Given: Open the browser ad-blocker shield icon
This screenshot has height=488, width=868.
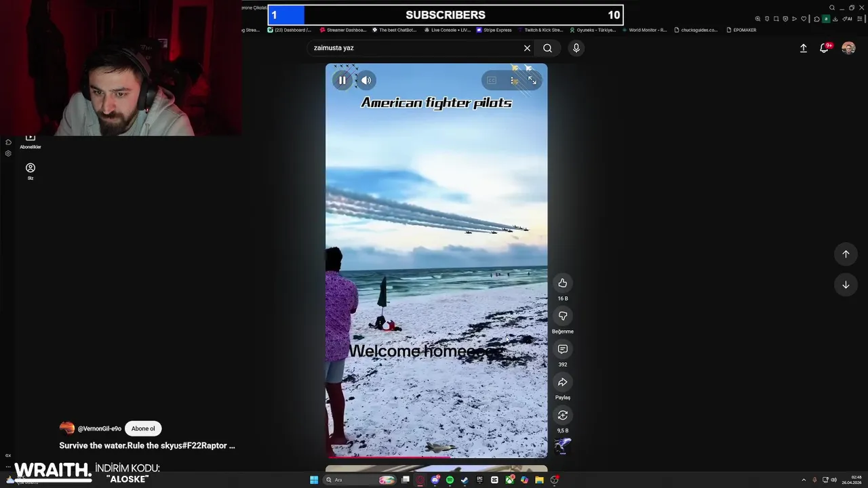Looking at the screenshot, I should click(785, 18).
